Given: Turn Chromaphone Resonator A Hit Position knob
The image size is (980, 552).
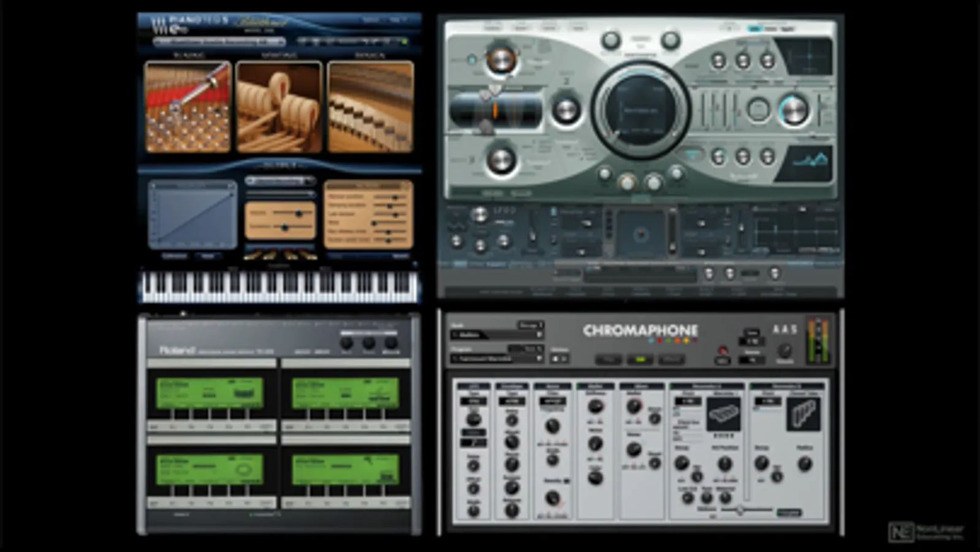Looking at the screenshot, I should click(724, 464).
